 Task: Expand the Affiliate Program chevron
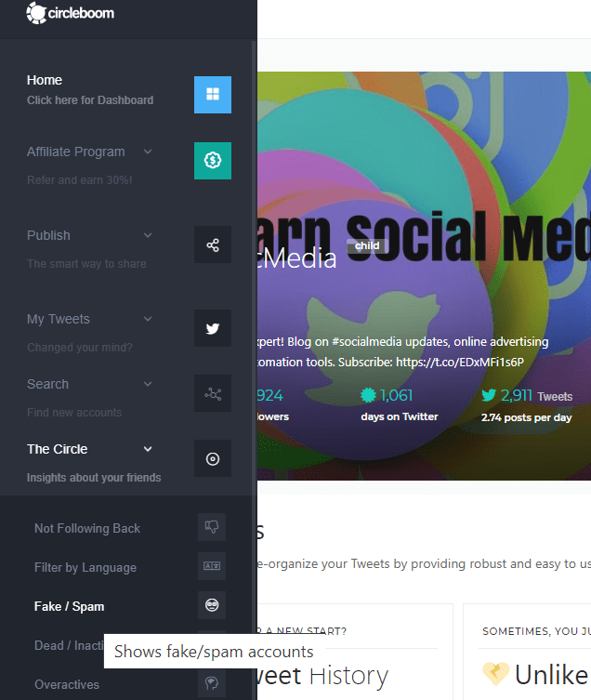coord(148,152)
